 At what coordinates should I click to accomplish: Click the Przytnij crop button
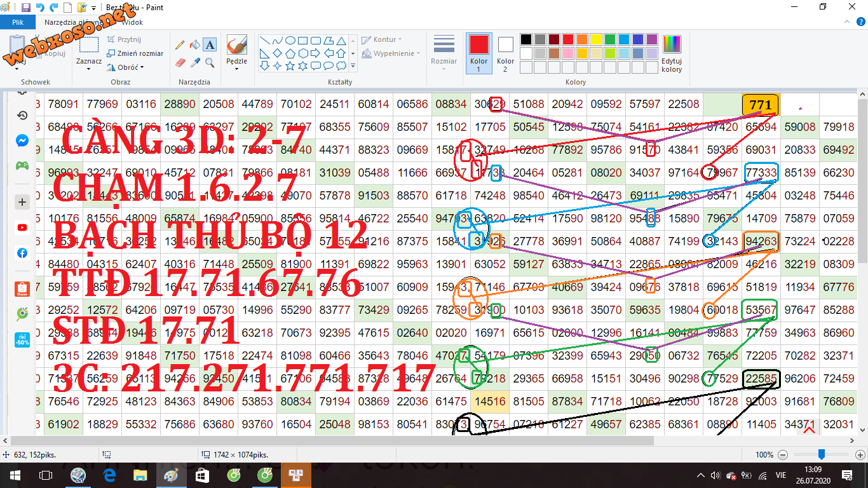click(125, 39)
